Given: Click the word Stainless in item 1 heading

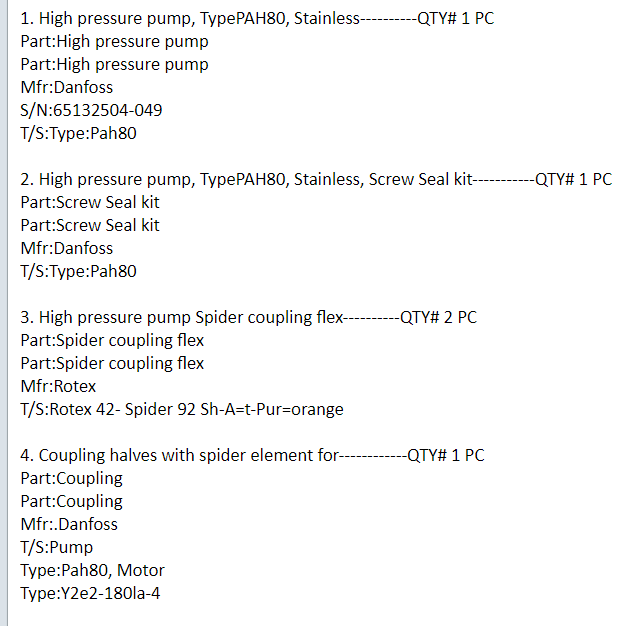Looking at the screenshot, I should pos(325,18).
